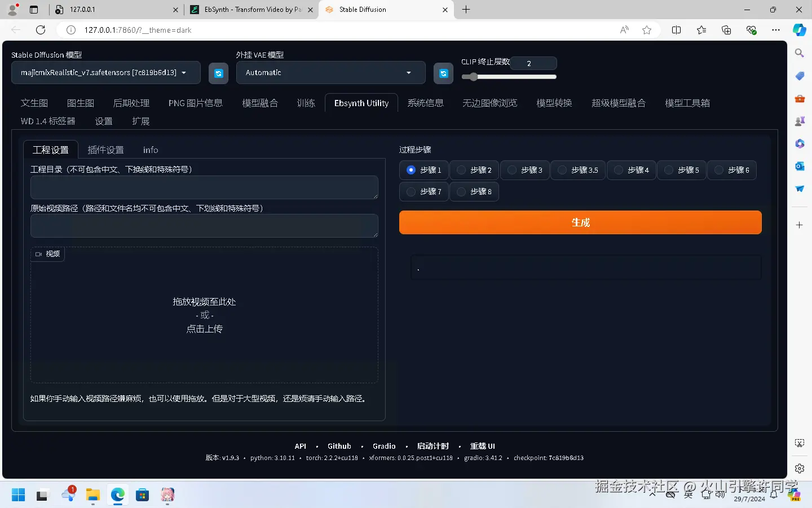
Task: Click the 原始视频路径 input field
Action: 204,226
